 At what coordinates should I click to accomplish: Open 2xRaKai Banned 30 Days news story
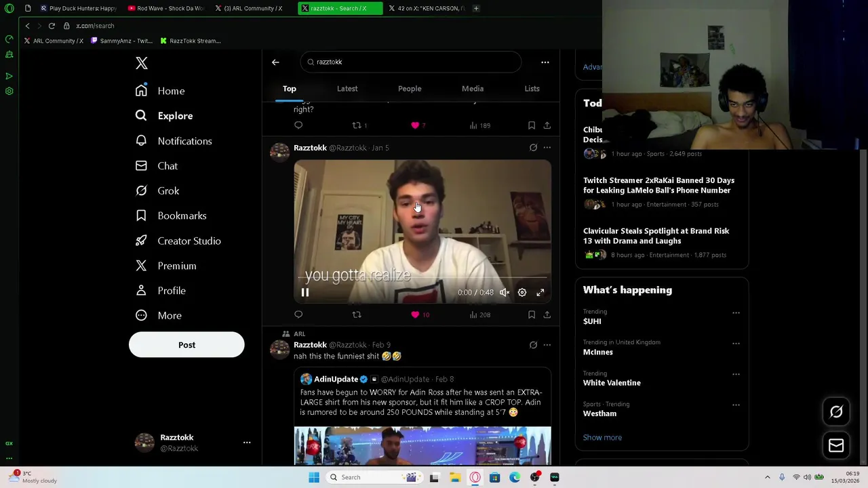pyautogui.click(x=658, y=185)
